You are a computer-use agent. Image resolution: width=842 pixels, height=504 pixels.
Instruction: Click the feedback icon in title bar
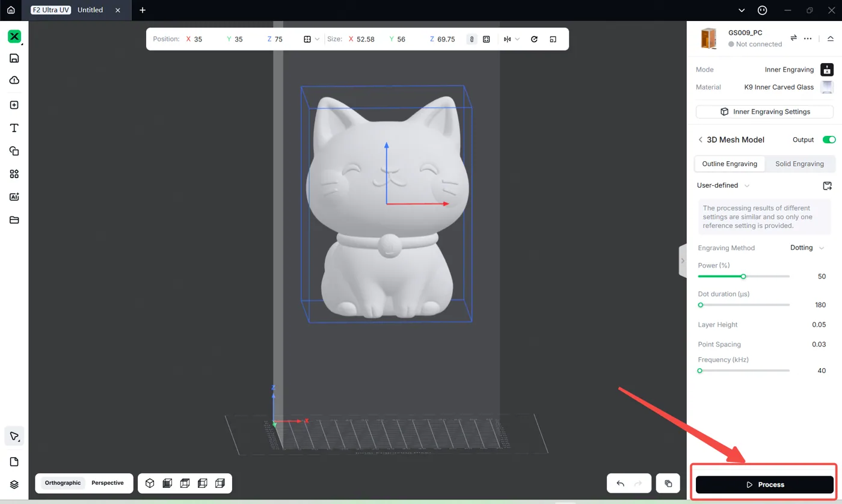point(762,10)
